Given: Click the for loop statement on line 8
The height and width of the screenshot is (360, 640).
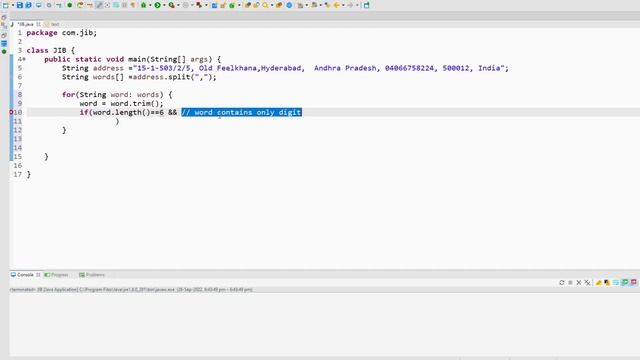Looking at the screenshot, I should [117, 95].
